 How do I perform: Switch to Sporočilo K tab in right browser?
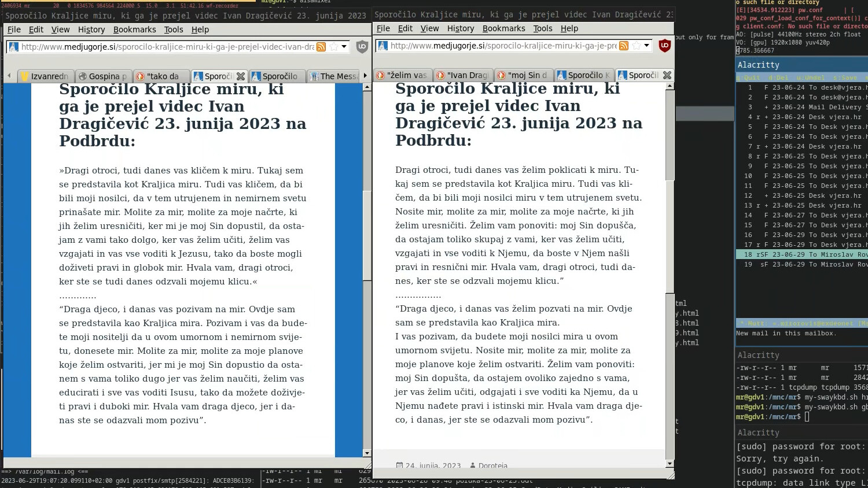pos(584,75)
